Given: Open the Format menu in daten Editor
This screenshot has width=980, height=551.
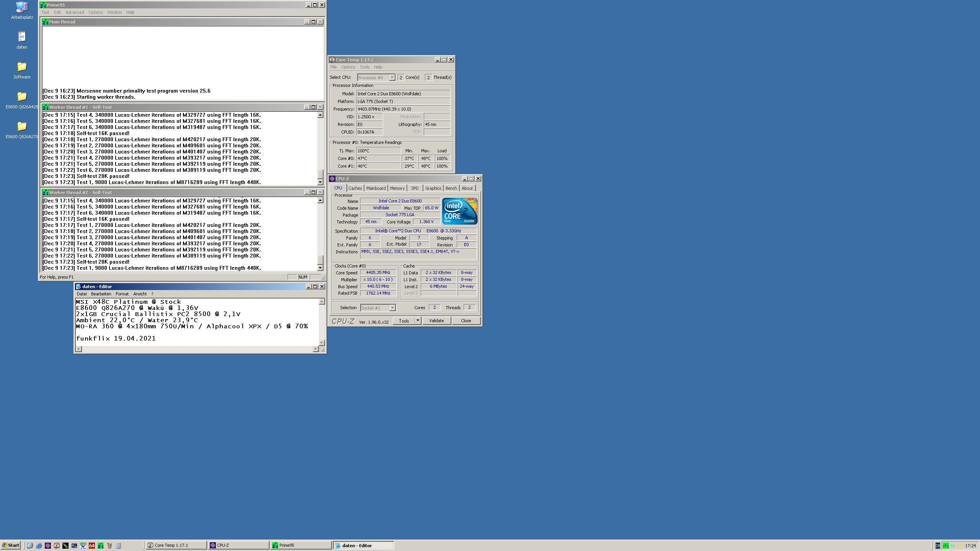Looking at the screenshot, I should coord(122,294).
